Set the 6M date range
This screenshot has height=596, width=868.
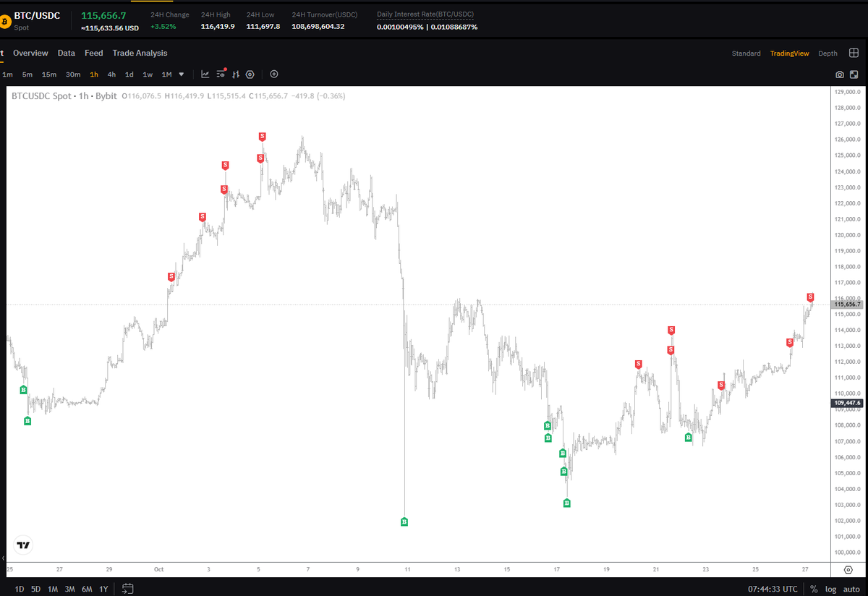coord(87,589)
